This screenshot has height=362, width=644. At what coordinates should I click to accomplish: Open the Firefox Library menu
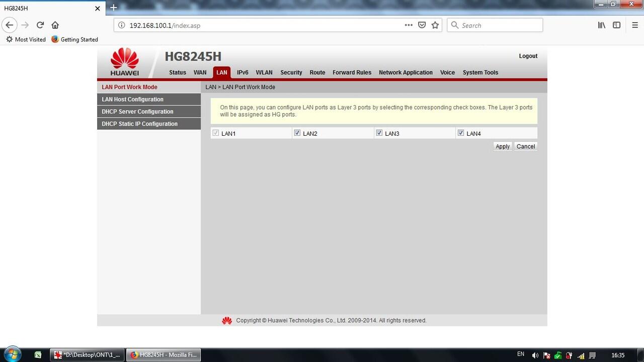[602, 25]
